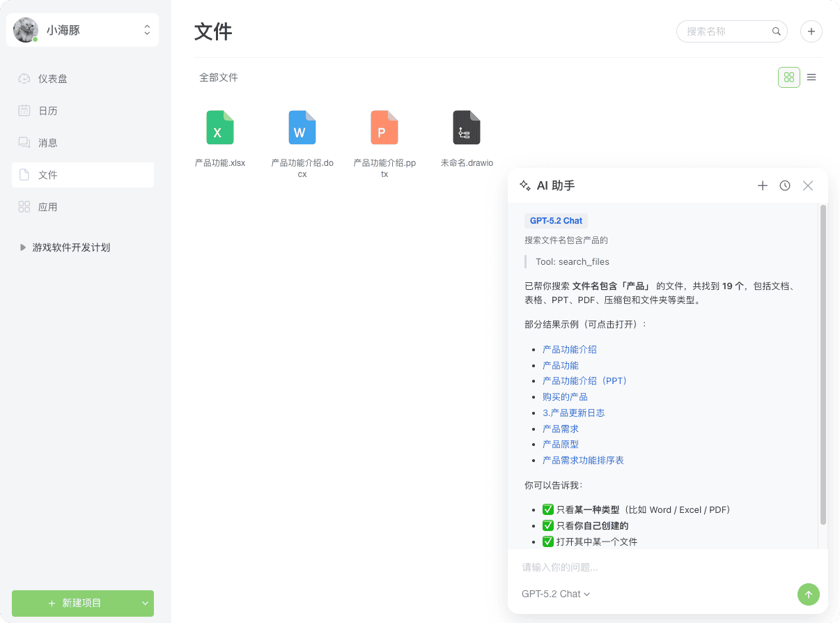Open the GPT-5.2 Chat model selector dropdown
Image resolution: width=840 pixels, height=623 pixels.
point(556,594)
